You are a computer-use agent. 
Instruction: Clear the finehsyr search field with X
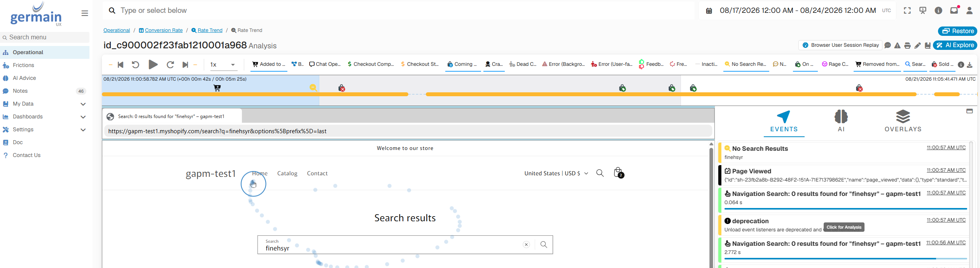[526, 245]
